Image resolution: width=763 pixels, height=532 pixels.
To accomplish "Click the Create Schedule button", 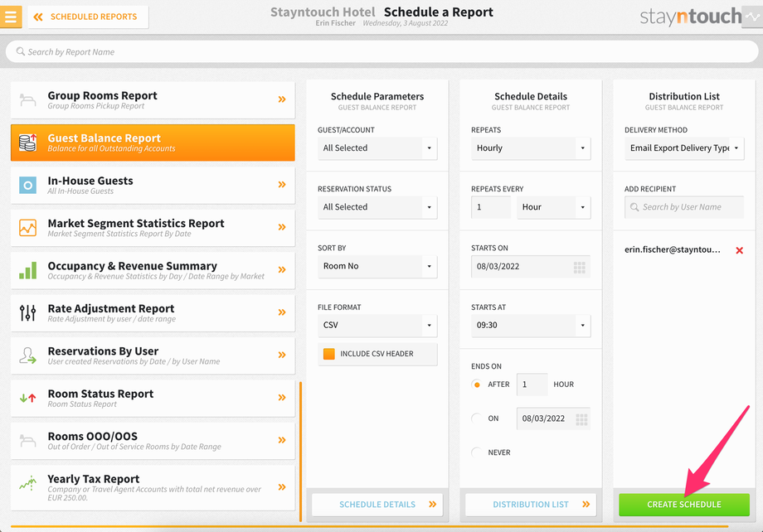I will (684, 505).
